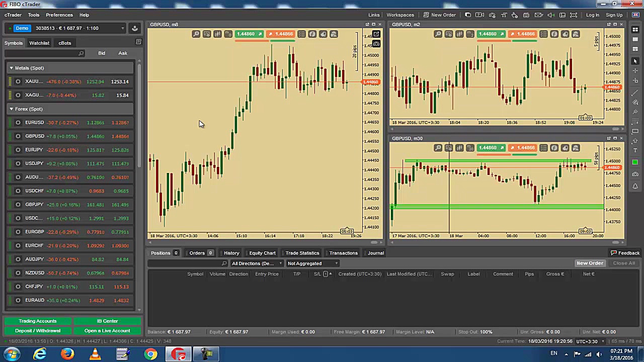Open the Journal tab
This screenshot has width=644, height=362.
click(375, 253)
